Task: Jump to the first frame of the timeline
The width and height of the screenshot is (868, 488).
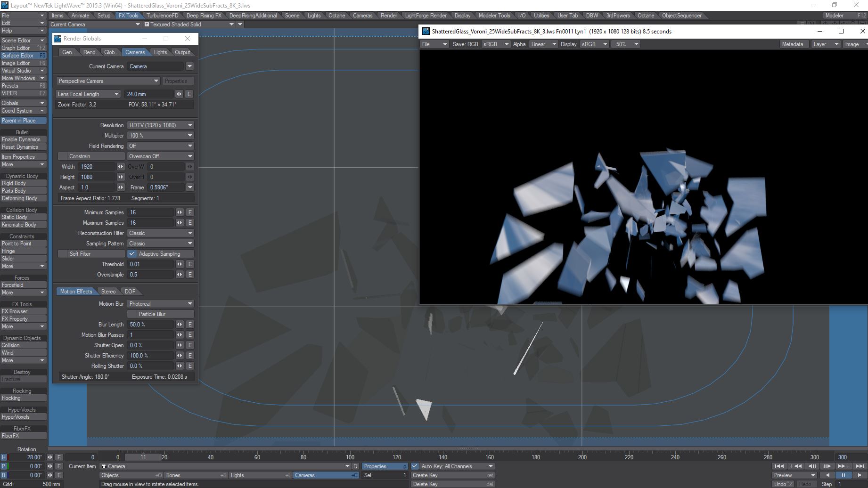Action: tap(780, 466)
